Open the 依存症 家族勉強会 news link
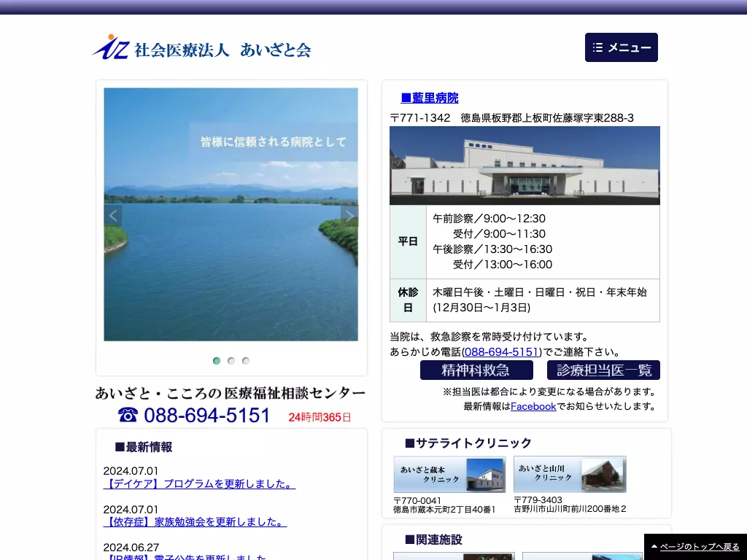Screen dimensions: 747x560 coord(195,522)
